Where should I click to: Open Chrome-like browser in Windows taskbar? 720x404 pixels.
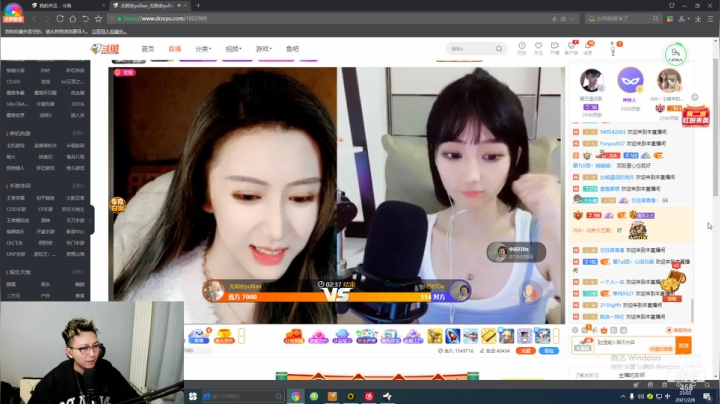coord(296,396)
